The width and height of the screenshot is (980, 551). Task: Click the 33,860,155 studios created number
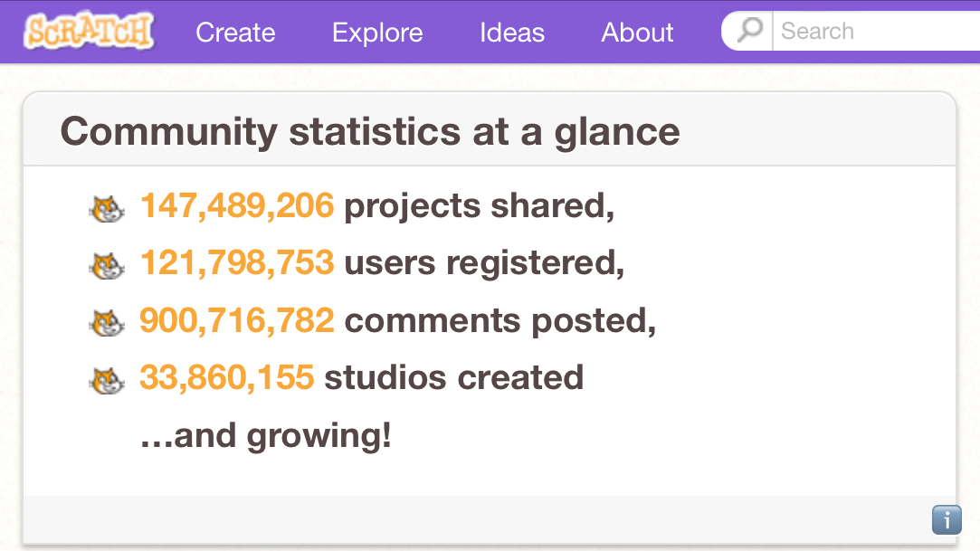tap(227, 377)
